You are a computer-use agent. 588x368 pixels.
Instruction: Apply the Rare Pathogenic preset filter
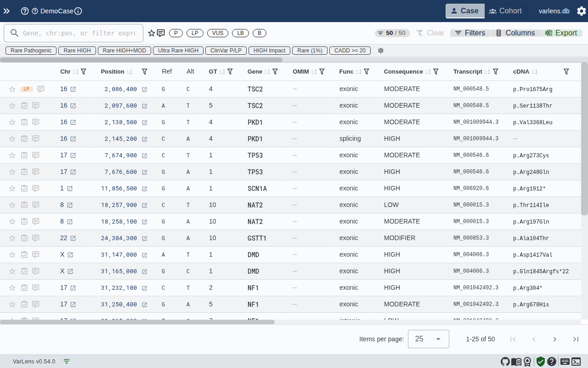click(31, 51)
